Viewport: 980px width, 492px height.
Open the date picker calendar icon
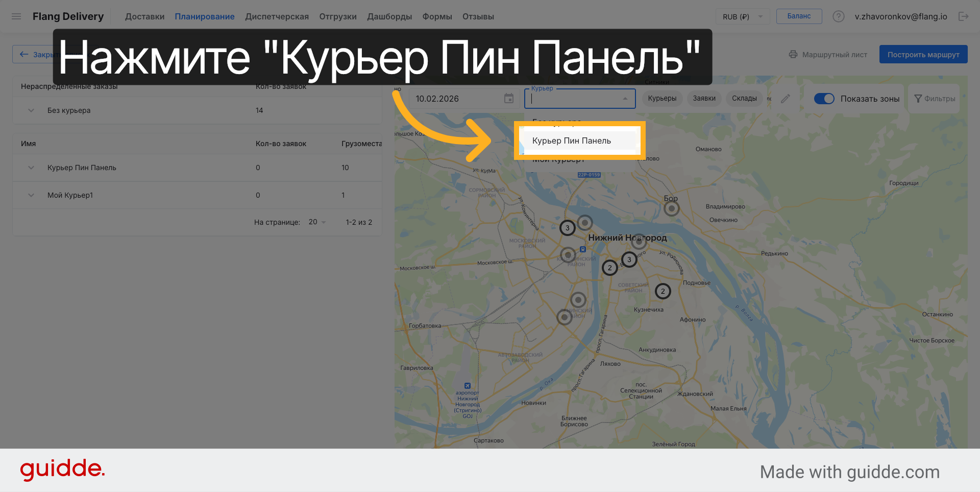(508, 98)
